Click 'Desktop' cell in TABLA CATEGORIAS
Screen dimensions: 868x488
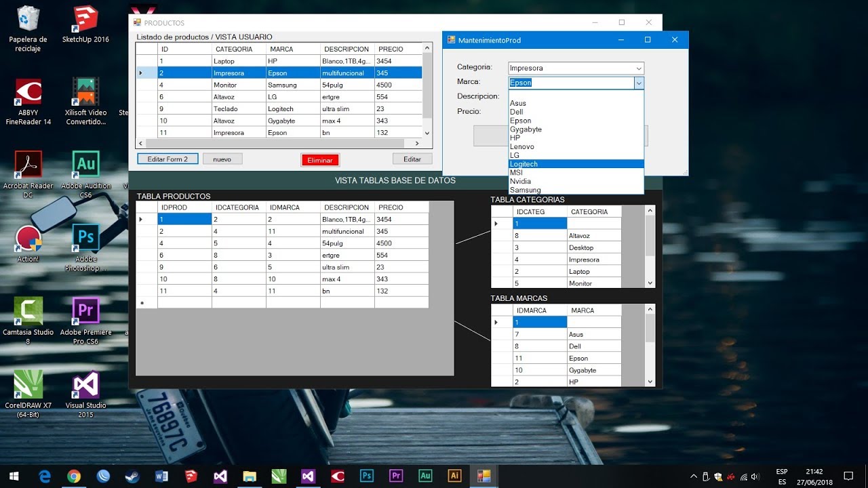594,248
